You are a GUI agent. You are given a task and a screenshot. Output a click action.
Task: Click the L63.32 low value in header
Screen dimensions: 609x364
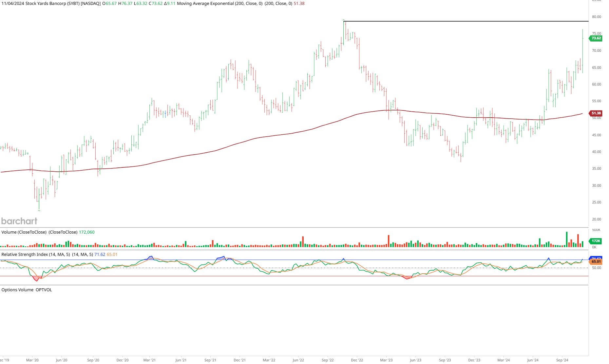click(141, 4)
